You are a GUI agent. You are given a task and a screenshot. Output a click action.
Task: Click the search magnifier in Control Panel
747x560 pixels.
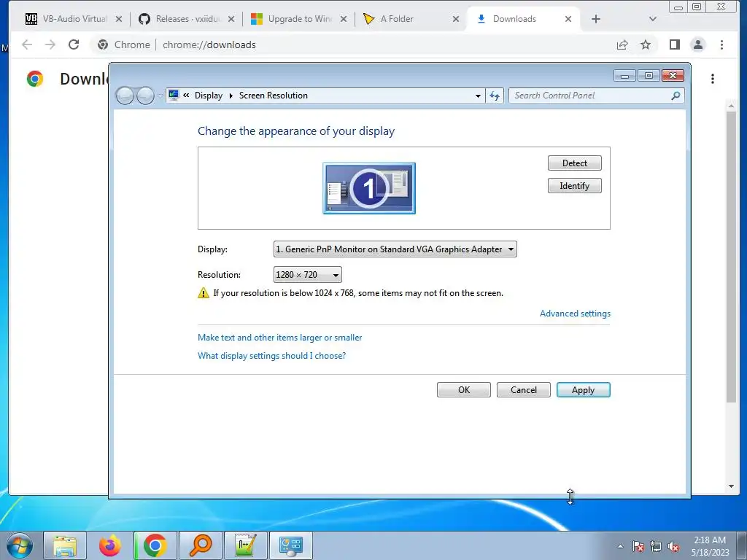click(676, 96)
